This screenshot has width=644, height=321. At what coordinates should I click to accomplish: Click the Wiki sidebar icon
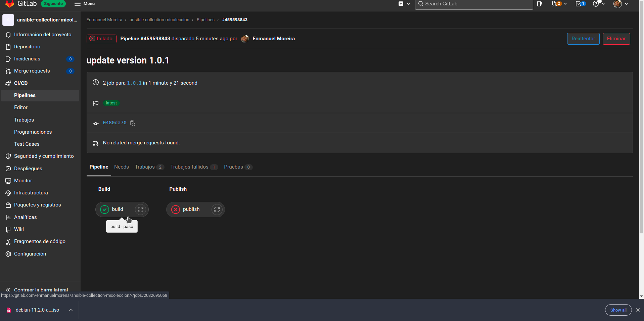8,229
